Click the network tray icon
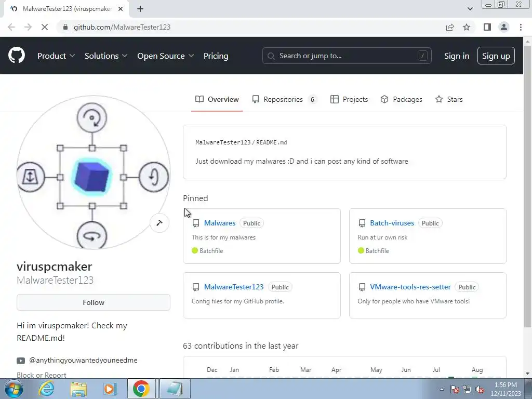 click(467, 389)
